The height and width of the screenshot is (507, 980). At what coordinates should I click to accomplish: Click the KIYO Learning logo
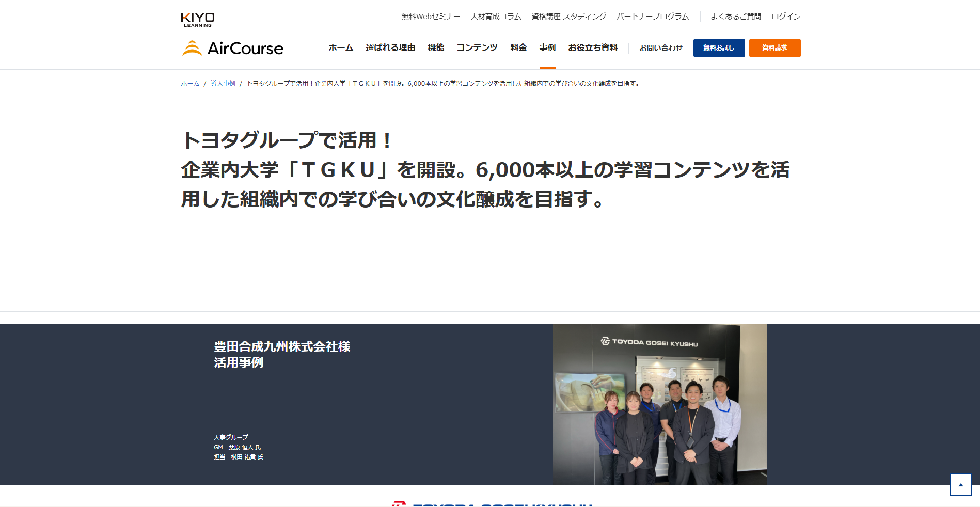(198, 20)
